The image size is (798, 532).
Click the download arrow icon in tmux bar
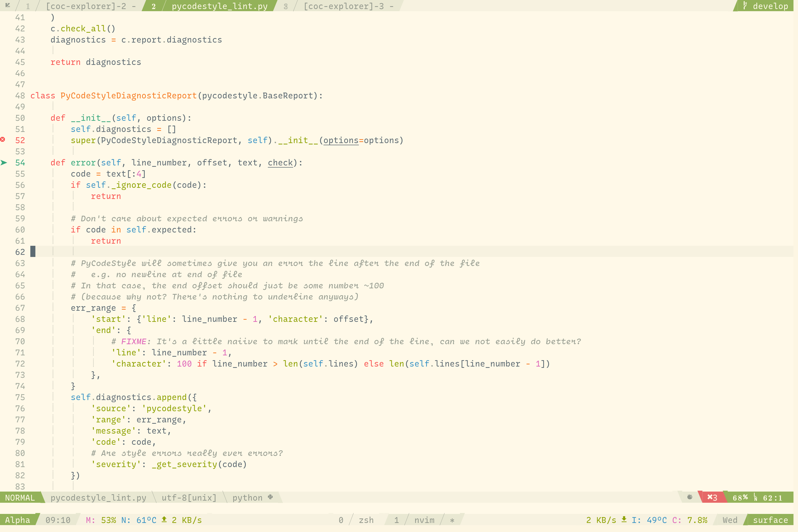point(624,519)
